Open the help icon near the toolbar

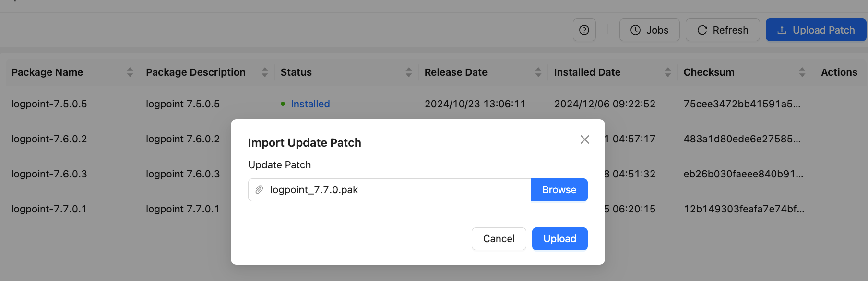[x=584, y=30]
